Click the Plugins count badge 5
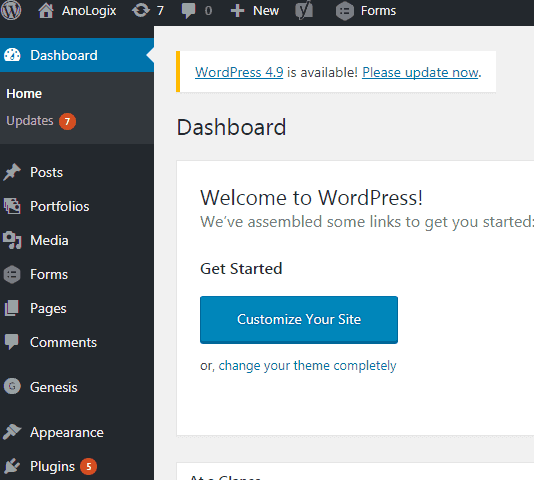This screenshot has width=534, height=480. click(x=89, y=466)
